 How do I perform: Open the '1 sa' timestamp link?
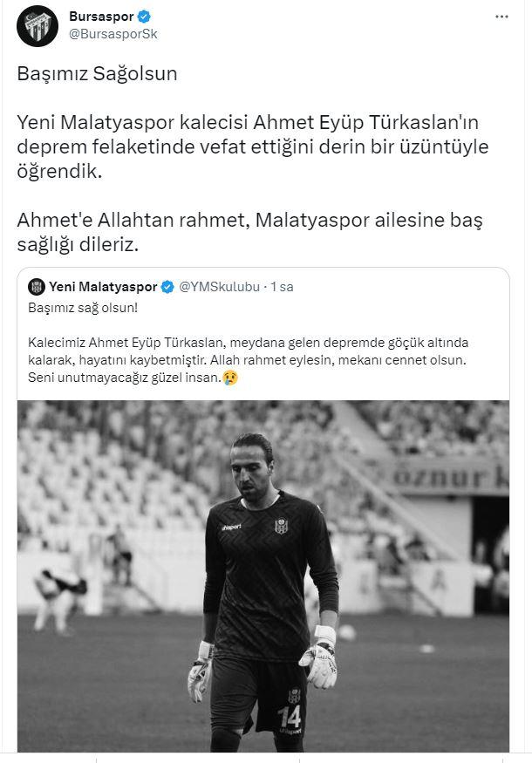(282, 287)
